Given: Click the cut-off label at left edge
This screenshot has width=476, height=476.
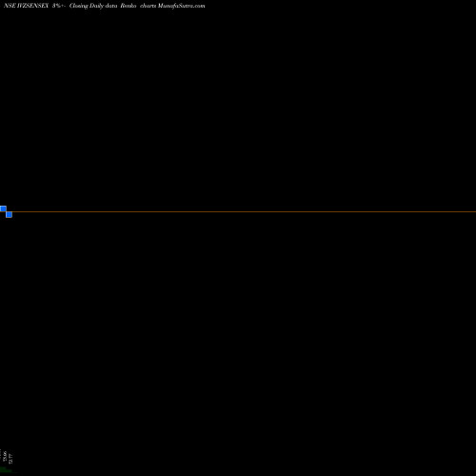Looking at the screenshot, I should click(1, 453).
